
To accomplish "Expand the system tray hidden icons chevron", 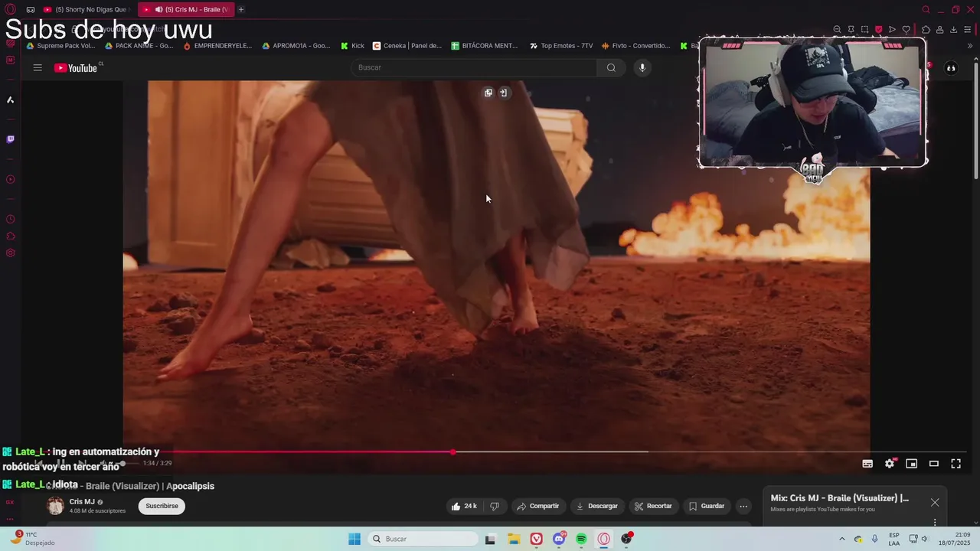I will coord(842,539).
